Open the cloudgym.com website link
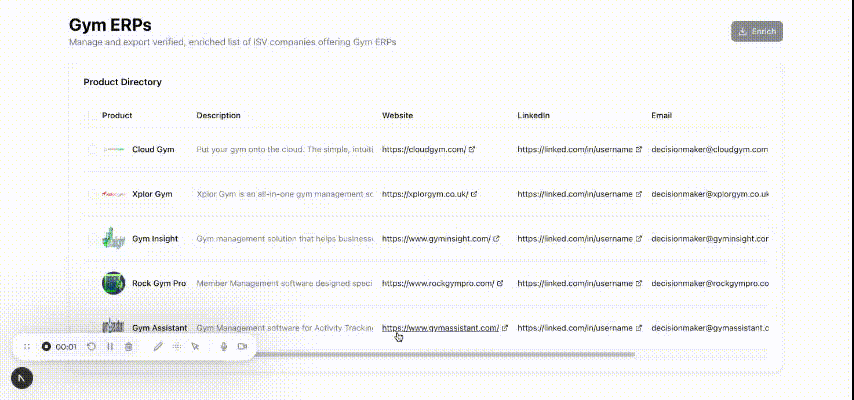The image size is (854, 400). [428, 149]
